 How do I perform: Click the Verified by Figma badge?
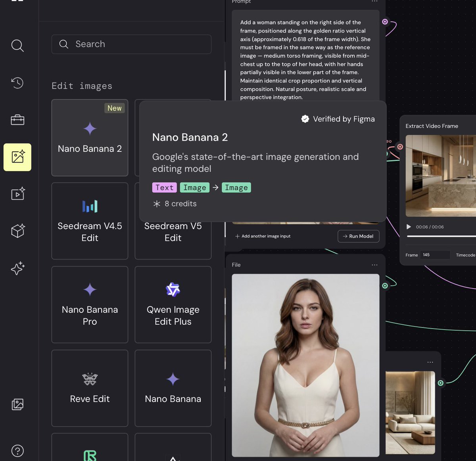click(x=338, y=119)
